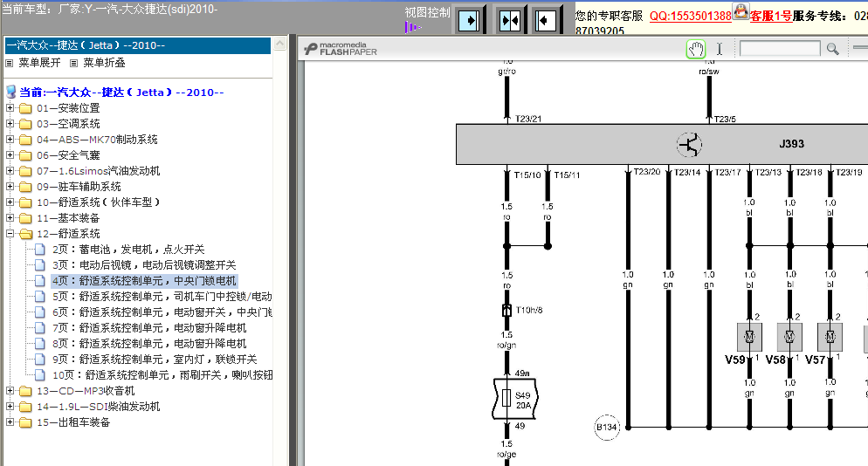This screenshot has width=868, height=466.
Task: Click the Macromedia FlashPaper logo
Action: tap(340, 49)
